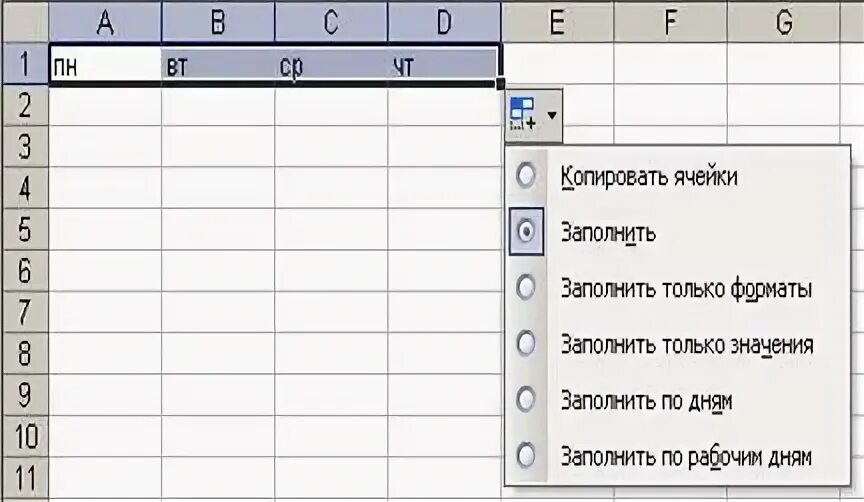Open the Auto Fill Options dropdown arrow

pos(552,115)
